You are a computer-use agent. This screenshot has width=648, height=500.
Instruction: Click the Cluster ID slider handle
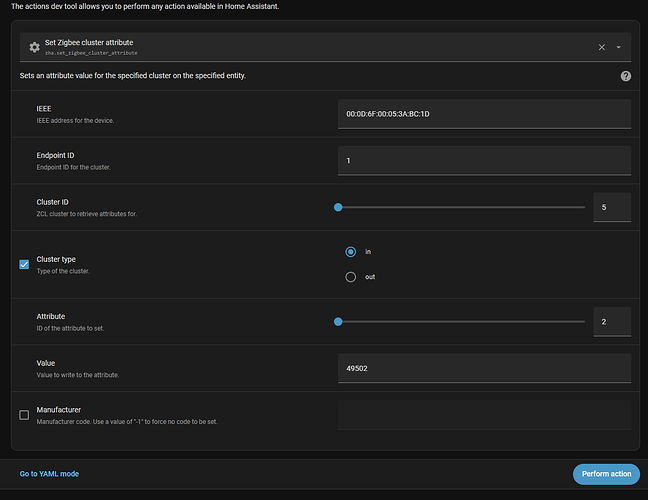click(338, 207)
